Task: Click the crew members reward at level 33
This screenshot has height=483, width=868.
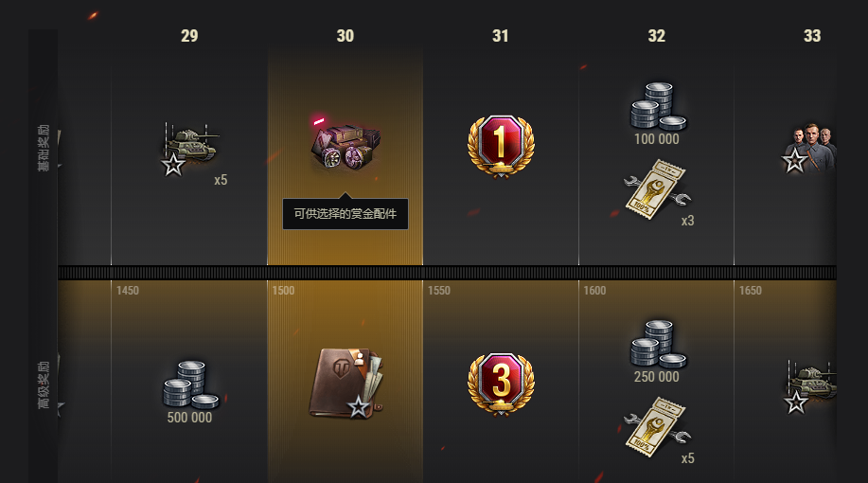Action: [809, 148]
